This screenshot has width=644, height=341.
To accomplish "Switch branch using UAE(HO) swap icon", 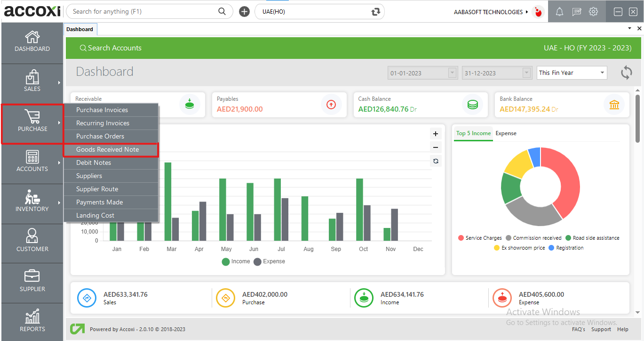I will (375, 12).
